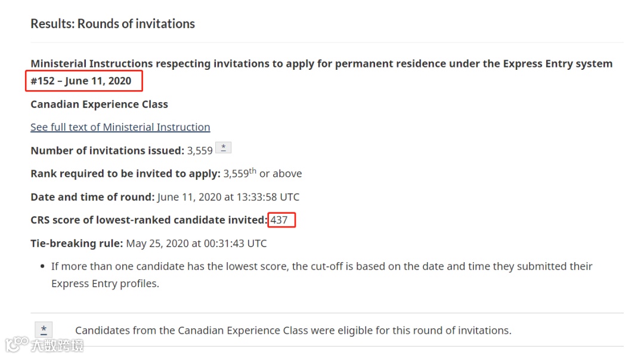Click the 'Date and time of round' label

92,197
